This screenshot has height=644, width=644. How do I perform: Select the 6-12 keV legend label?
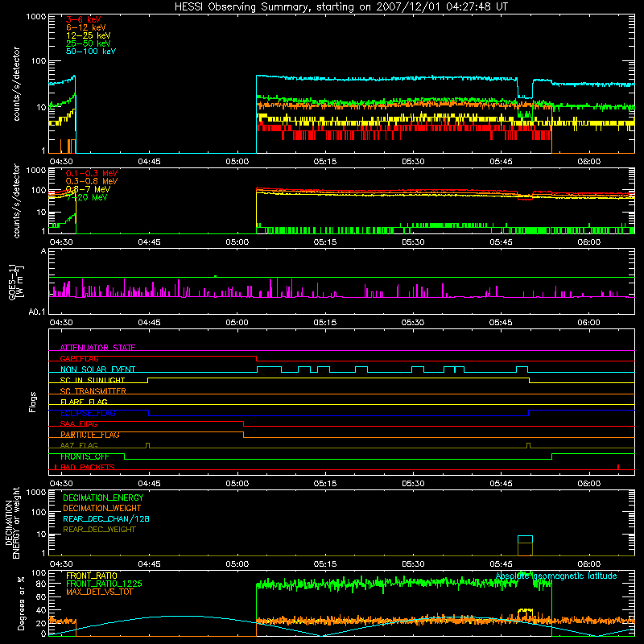coord(86,27)
